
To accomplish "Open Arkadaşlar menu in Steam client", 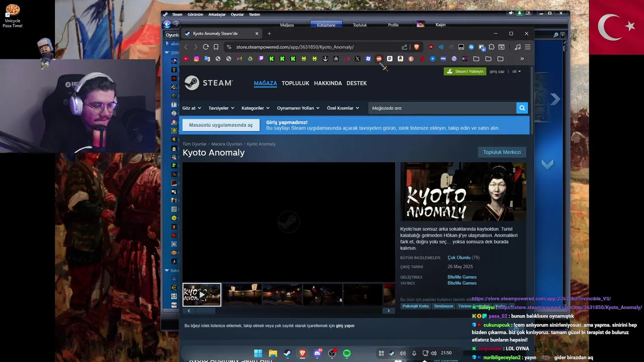I will [x=217, y=14].
